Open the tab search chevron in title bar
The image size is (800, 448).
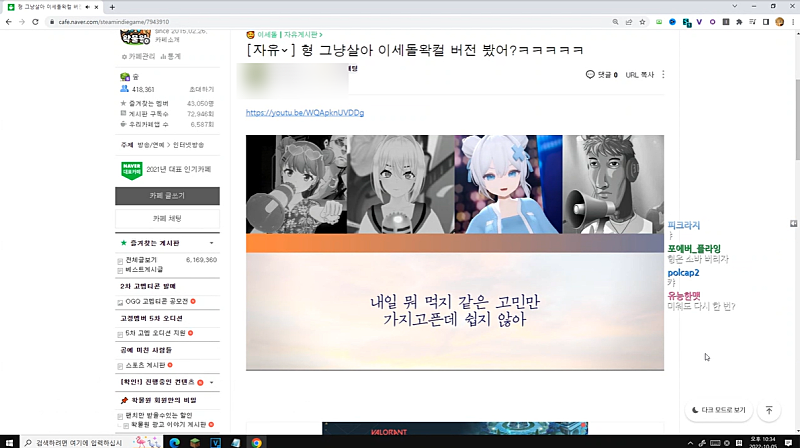point(735,7)
